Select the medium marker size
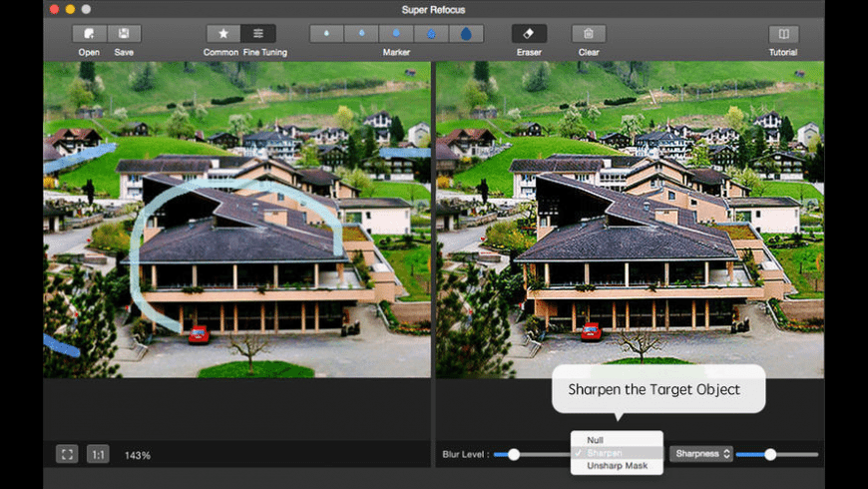 [x=396, y=34]
